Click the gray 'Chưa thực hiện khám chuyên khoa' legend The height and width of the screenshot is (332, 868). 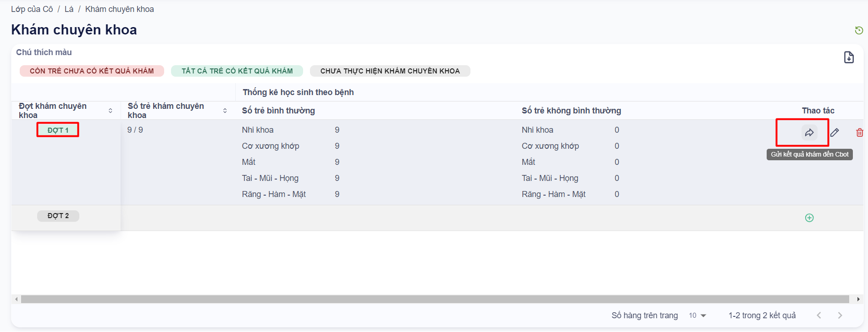point(390,71)
